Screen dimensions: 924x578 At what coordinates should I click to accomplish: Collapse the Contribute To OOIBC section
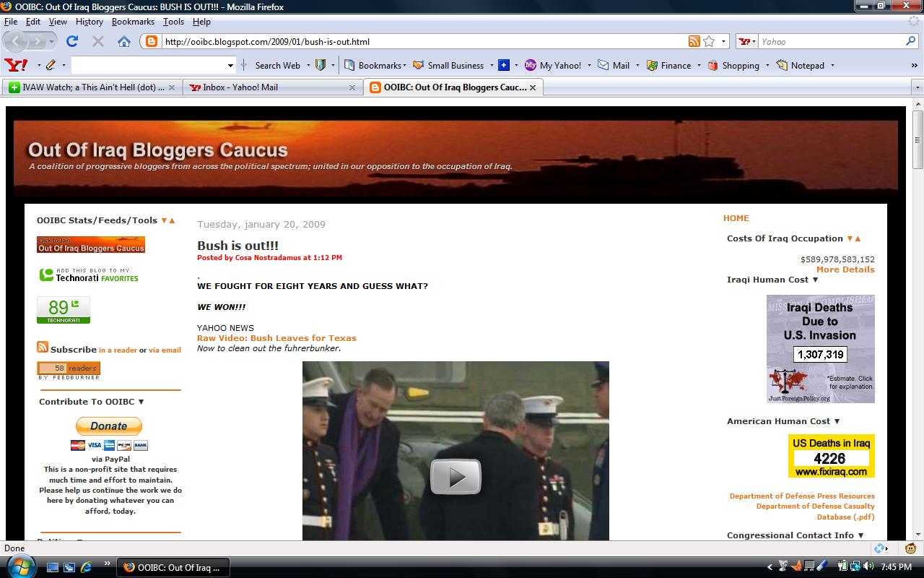click(x=141, y=402)
